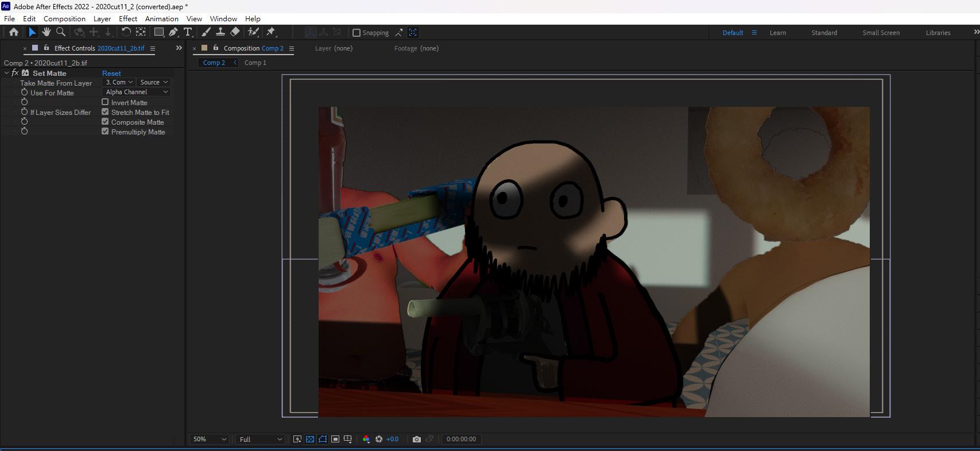Select the Rotation tool
980x451 pixels.
tap(126, 32)
